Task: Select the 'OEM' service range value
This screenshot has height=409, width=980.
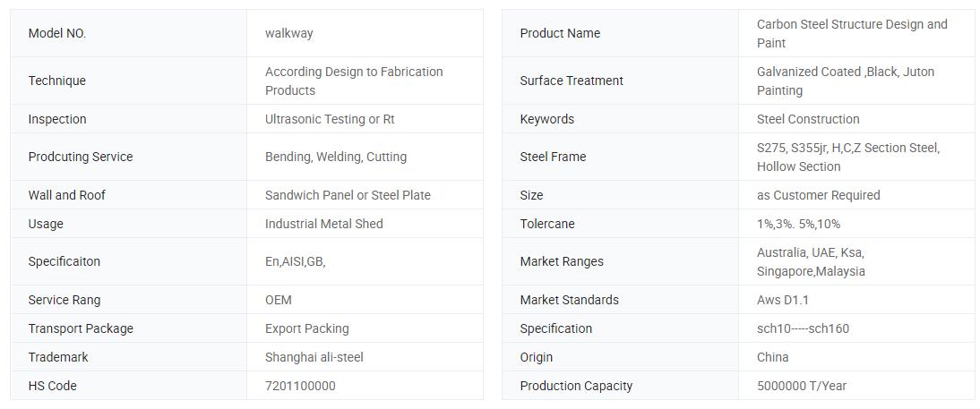Action: (278, 301)
